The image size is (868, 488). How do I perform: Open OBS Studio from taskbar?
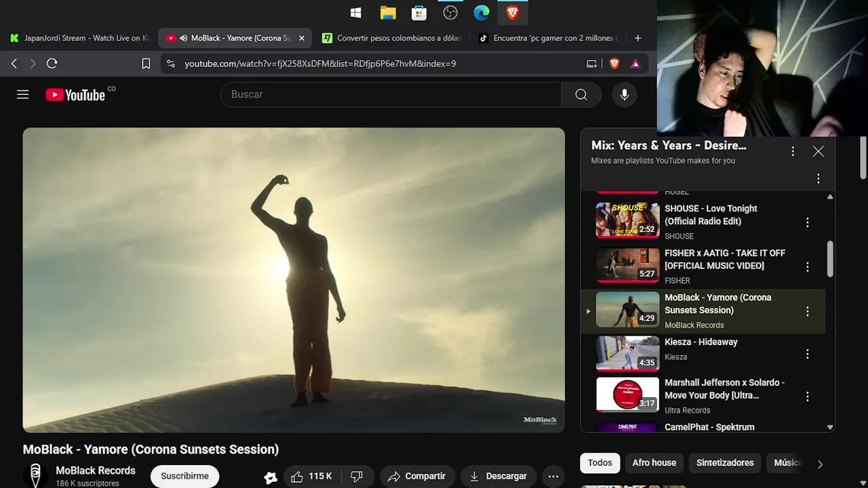point(450,12)
